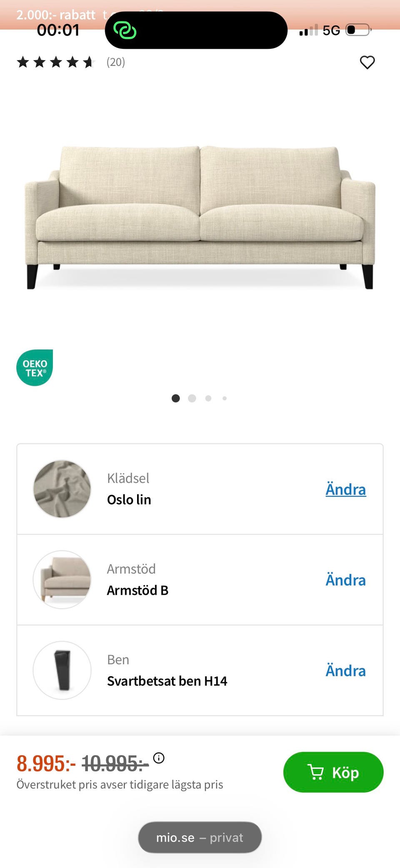Tap the mio.se privat address pill
Viewport: 400px width, 868px height.
200,837
